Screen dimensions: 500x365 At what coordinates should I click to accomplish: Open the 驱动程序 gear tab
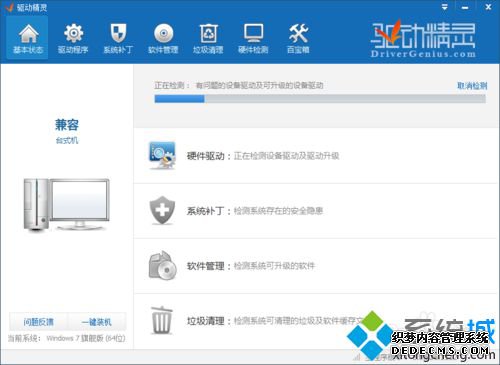(73, 38)
